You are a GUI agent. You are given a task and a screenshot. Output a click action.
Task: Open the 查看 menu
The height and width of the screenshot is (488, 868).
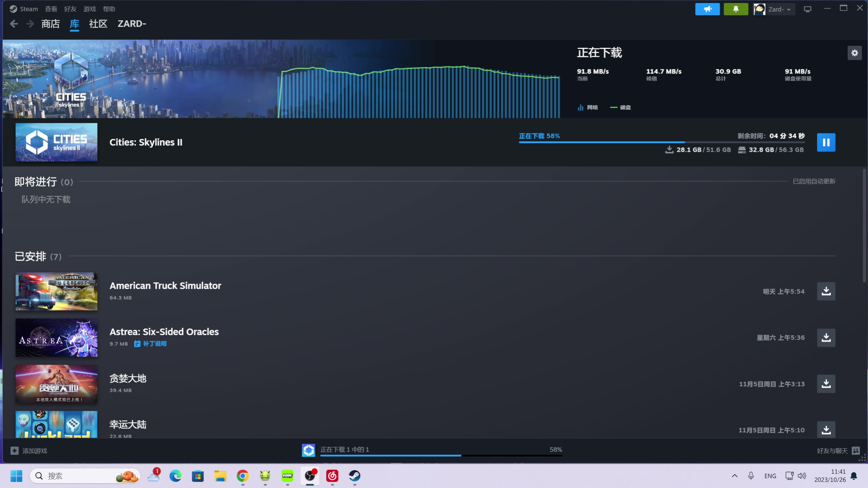[51, 9]
